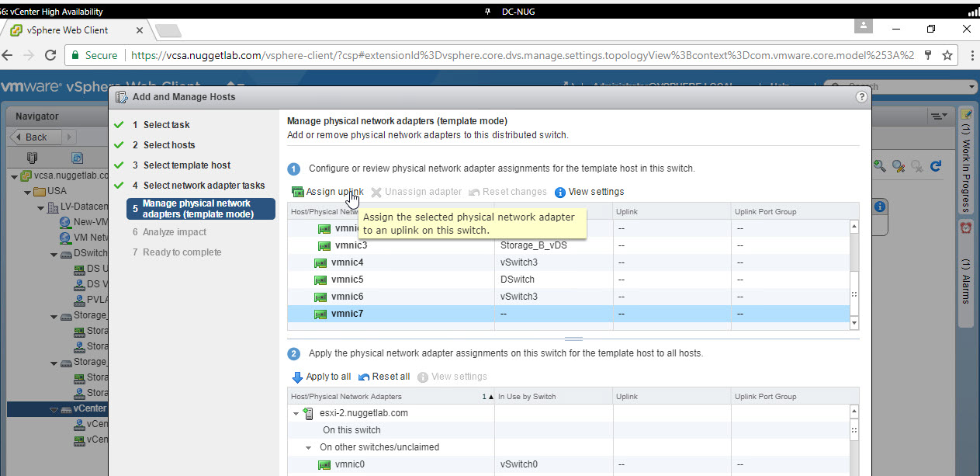Open the wizard help question mark icon

point(861,97)
